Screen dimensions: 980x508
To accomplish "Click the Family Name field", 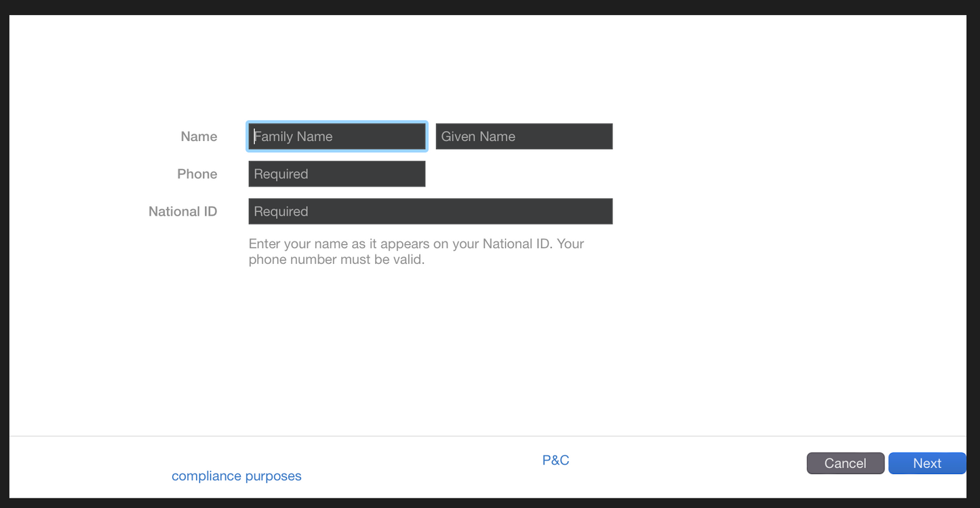I will click(337, 136).
